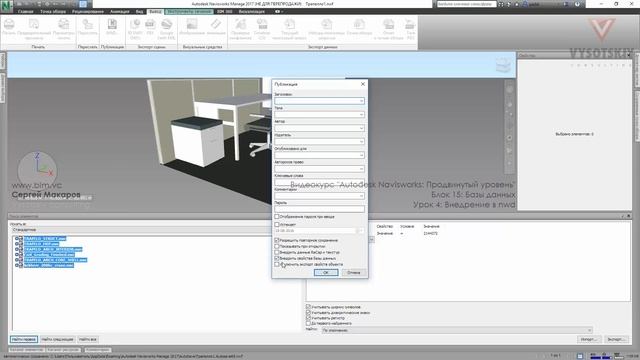The image size is (640, 360).
Task: Expand the TRAPELO_STRUCT.nwc tree node
Action: pyautogui.click(x=17, y=238)
